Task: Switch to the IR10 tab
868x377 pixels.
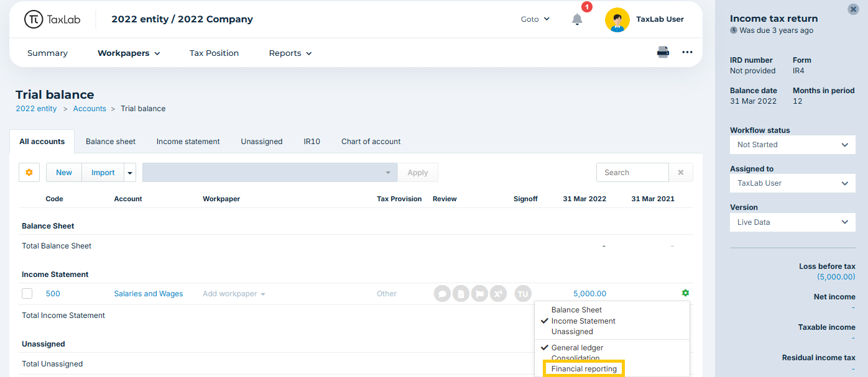Action: coord(312,142)
